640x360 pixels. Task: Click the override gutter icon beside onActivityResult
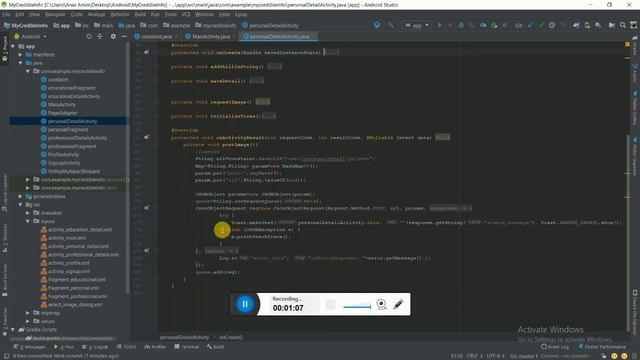[x=147, y=137]
